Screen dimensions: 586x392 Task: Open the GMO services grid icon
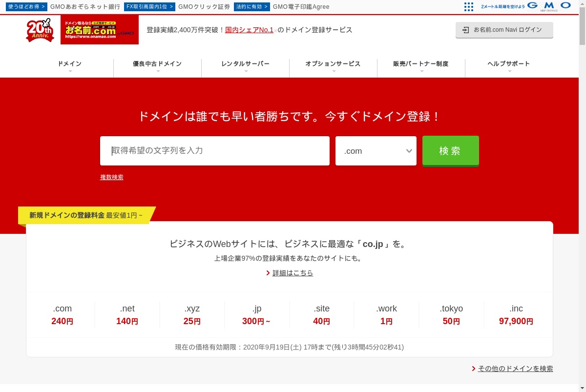pos(469,6)
